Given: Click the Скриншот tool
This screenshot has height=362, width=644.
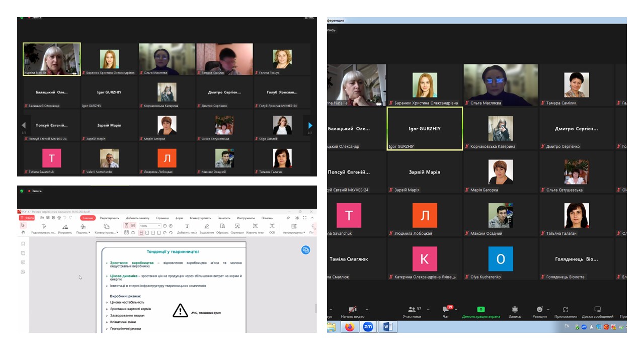Looking at the screenshot, I should 237,229.
